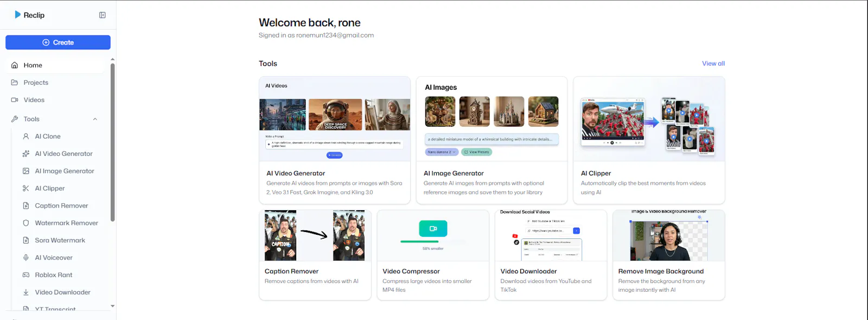The height and width of the screenshot is (320, 868).
Task: Open the AI Video Generator card title
Action: tap(296, 173)
